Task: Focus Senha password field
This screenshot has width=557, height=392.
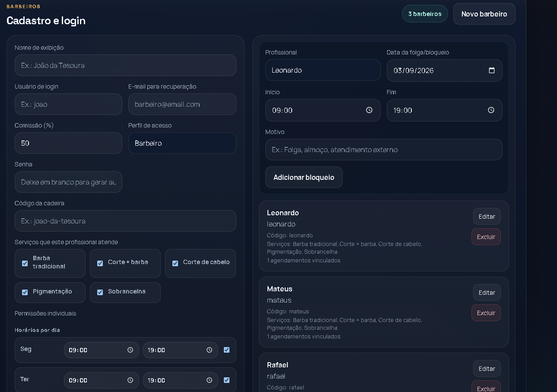Action: pyautogui.click(x=68, y=182)
